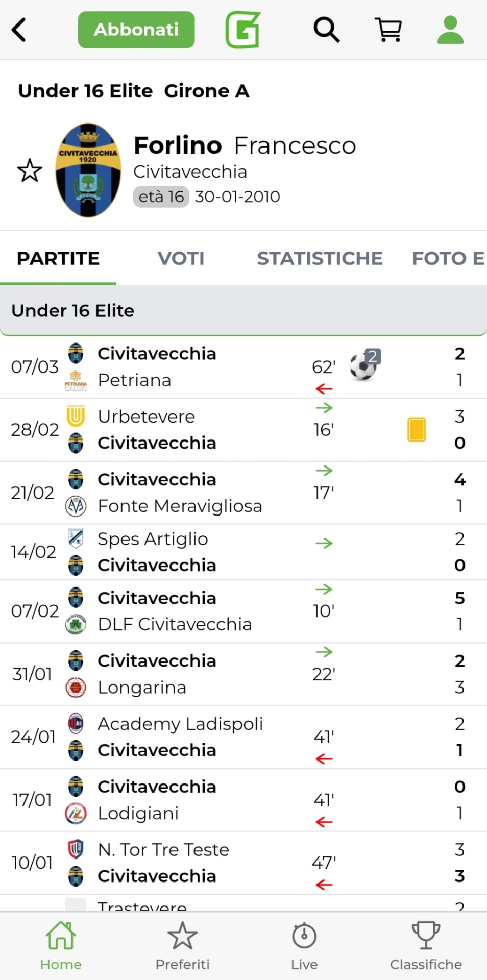Image resolution: width=487 pixels, height=980 pixels.
Task: Click the Civitavecchia 1920 club crest
Action: click(88, 170)
